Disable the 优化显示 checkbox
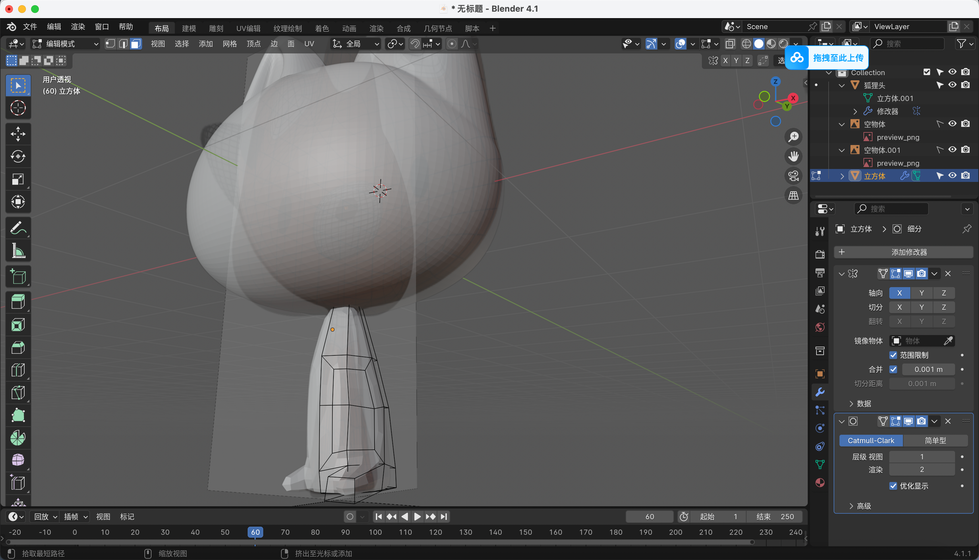 coord(893,486)
